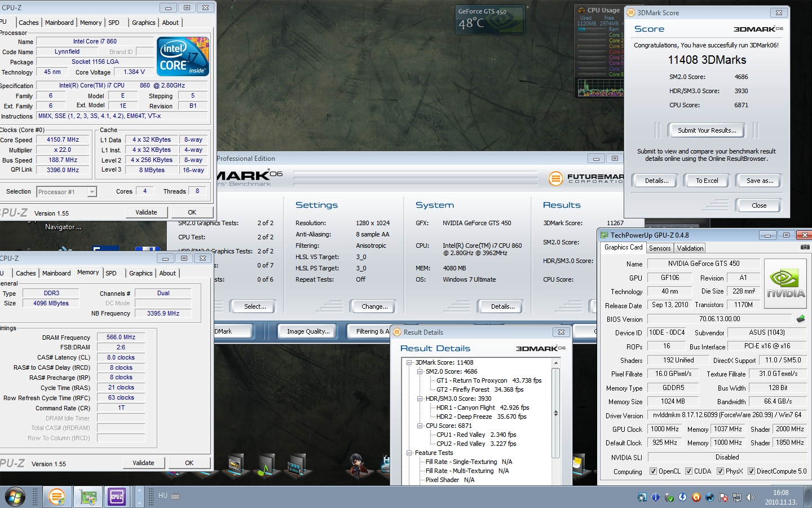Click the taskbar toolbar scroll down arrow

point(139,502)
